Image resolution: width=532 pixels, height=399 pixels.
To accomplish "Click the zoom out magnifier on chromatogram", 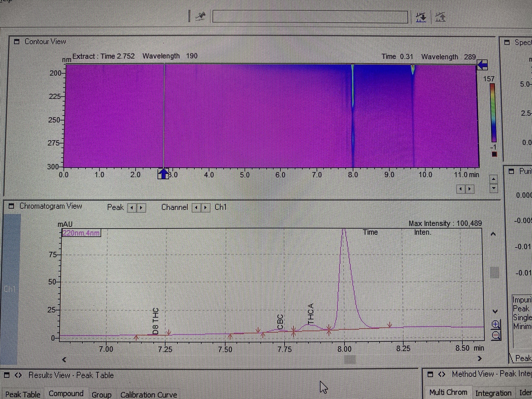I will coord(496,336).
